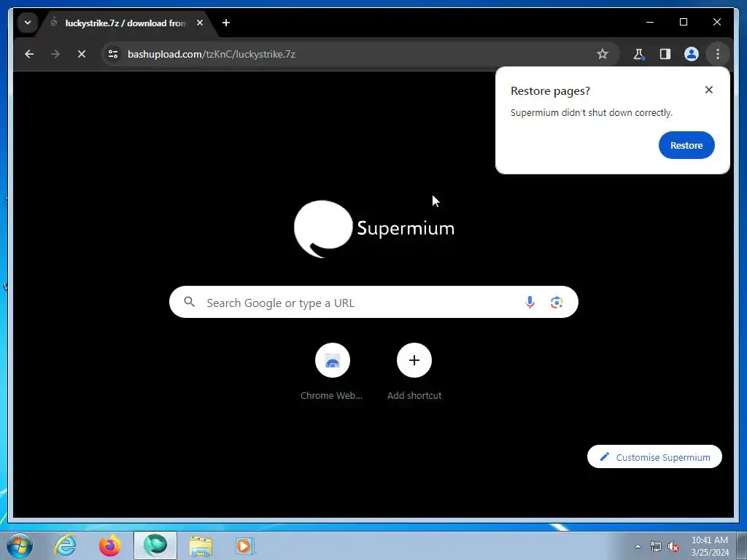Maximize the Supermium window
The width and height of the screenshot is (747, 560).
[x=683, y=22]
